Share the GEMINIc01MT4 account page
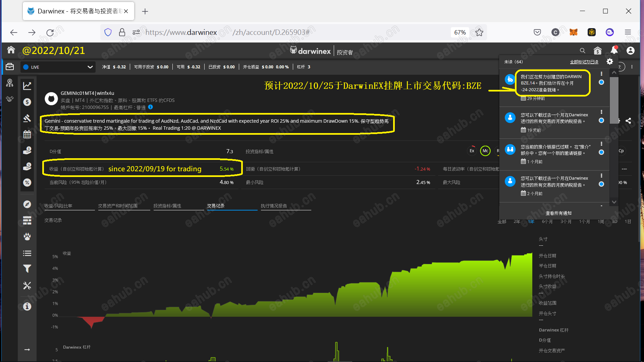Screen dimensions: 644x362 [x=628, y=121]
